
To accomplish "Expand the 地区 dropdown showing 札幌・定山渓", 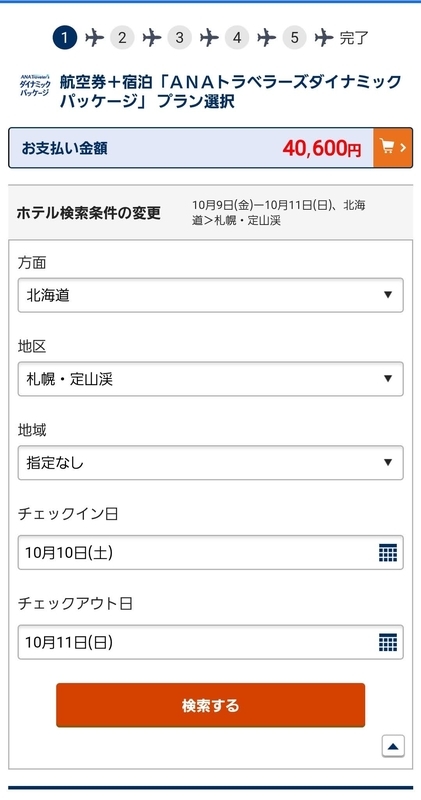I will [x=210, y=379].
